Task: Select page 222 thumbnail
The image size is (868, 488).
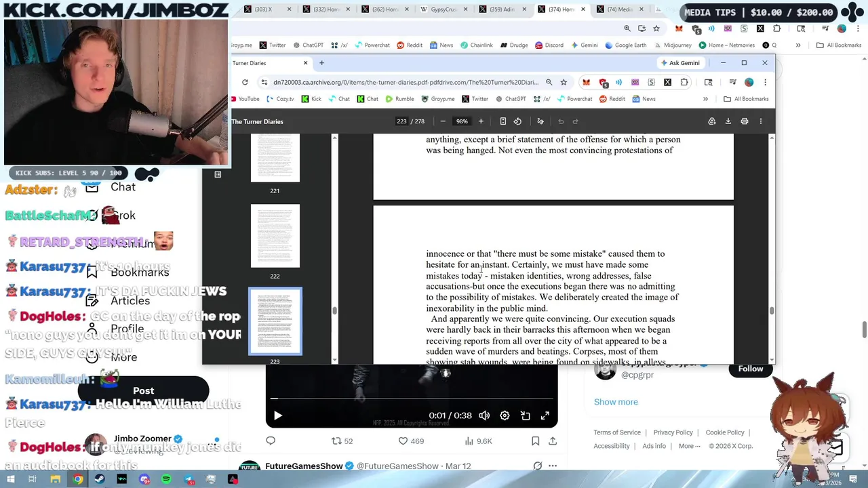Action: click(275, 236)
